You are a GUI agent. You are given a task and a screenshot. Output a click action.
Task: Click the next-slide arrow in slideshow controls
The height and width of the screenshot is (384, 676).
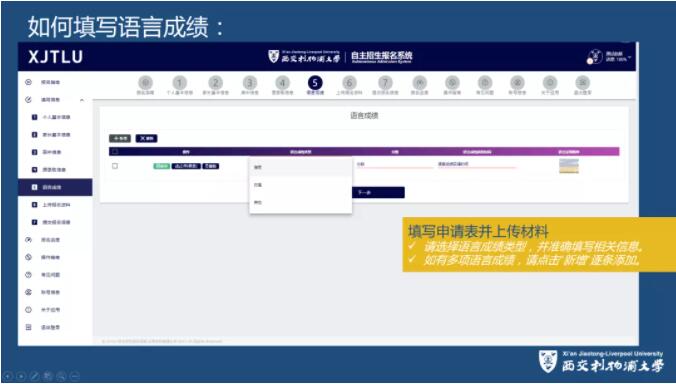21,376
